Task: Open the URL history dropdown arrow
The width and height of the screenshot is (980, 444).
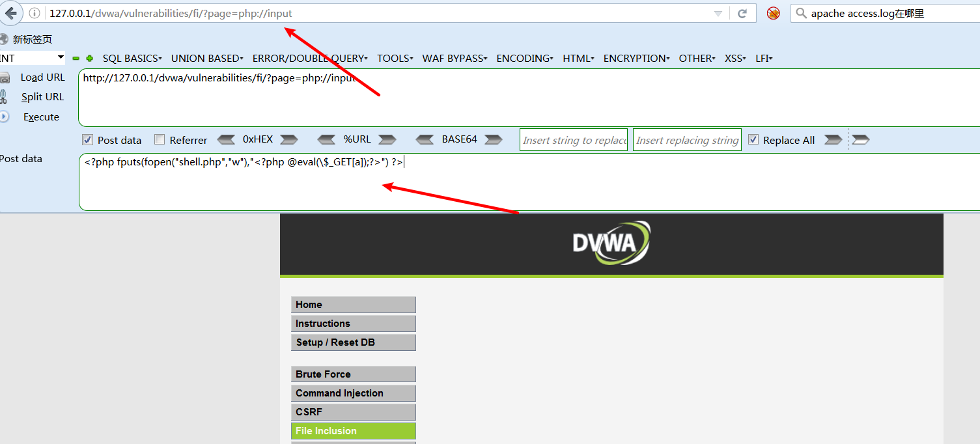Action: tap(718, 14)
